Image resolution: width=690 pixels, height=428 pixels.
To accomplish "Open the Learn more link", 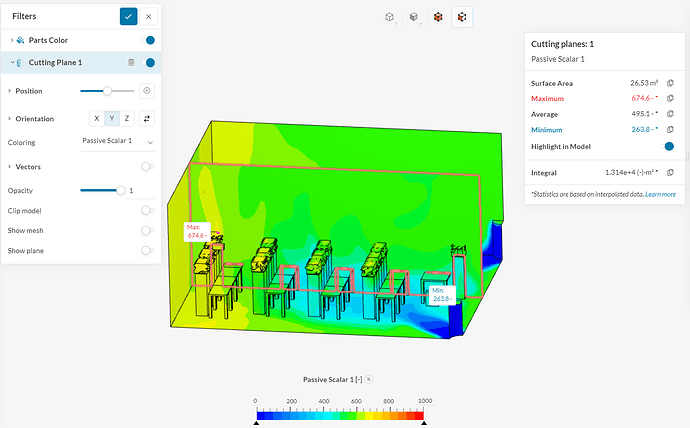I will (x=660, y=194).
